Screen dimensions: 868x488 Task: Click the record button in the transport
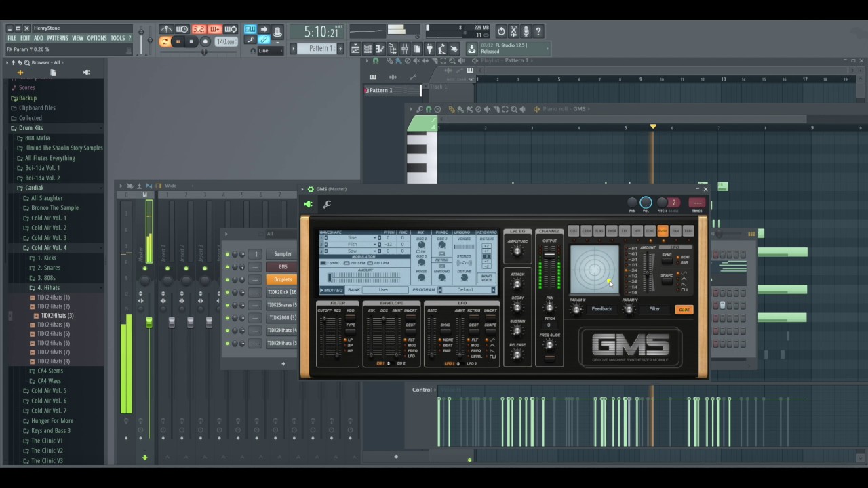click(205, 42)
